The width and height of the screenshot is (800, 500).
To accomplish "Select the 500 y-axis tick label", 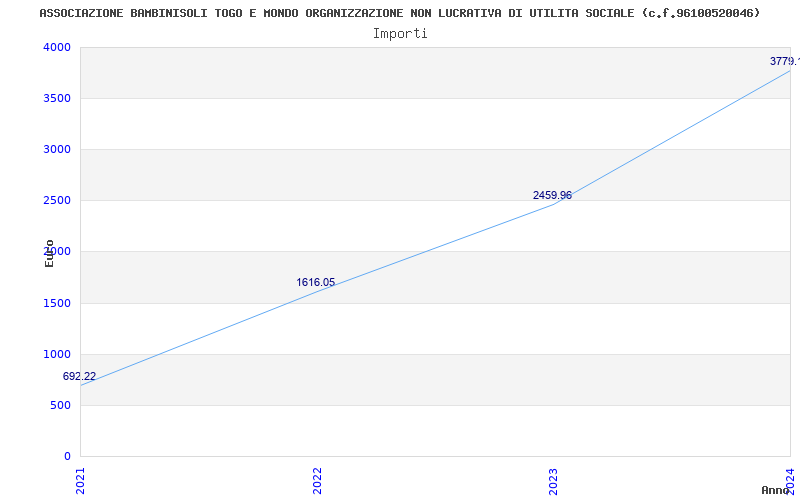I will 60,406.
